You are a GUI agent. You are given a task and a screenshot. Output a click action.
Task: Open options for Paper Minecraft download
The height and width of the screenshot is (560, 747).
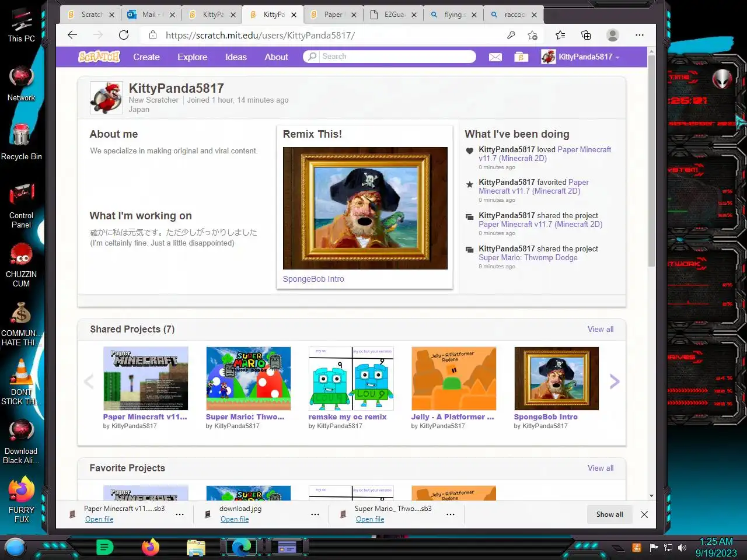[x=180, y=514]
